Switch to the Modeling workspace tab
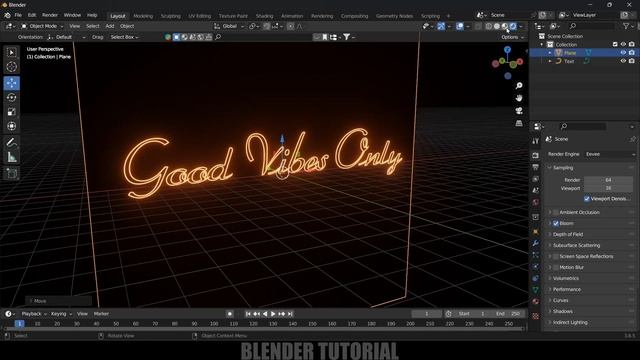 pyautogui.click(x=143, y=16)
